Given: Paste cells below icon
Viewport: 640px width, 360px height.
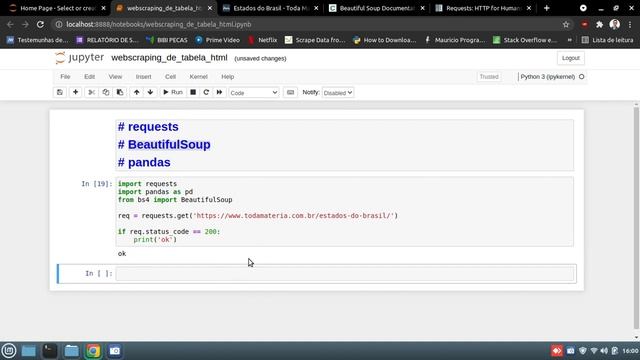Looking at the screenshot, I should click(x=120, y=93).
